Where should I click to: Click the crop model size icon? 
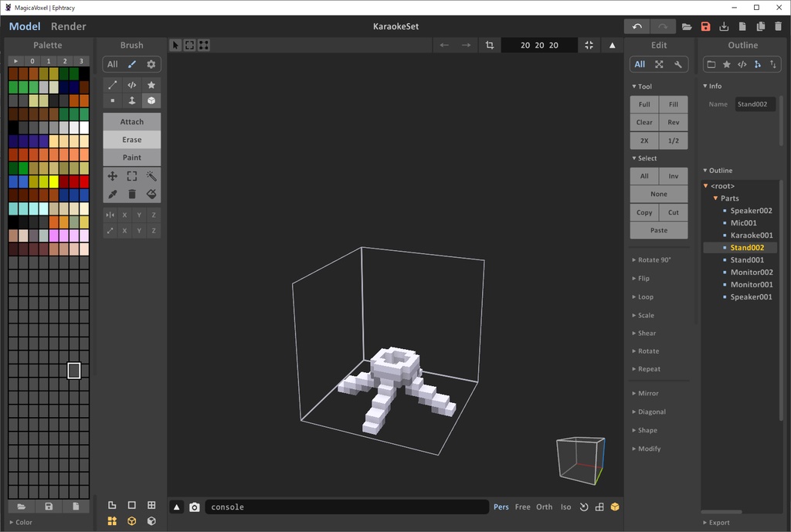pyautogui.click(x=489, y=45)
